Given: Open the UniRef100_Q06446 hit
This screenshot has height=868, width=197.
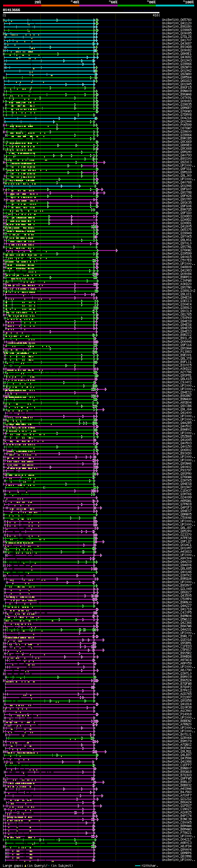Looking at the screenshot, I should [x=177, y=341].
